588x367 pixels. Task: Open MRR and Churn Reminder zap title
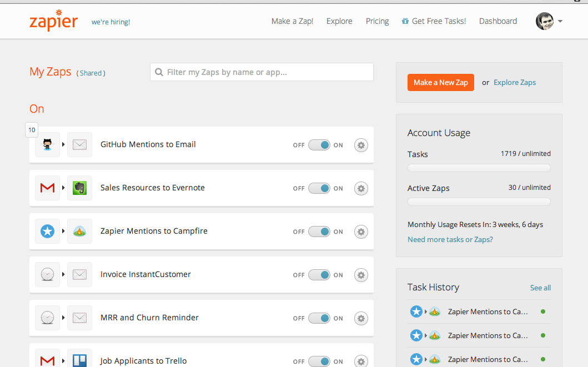click(x=149, y=318)
